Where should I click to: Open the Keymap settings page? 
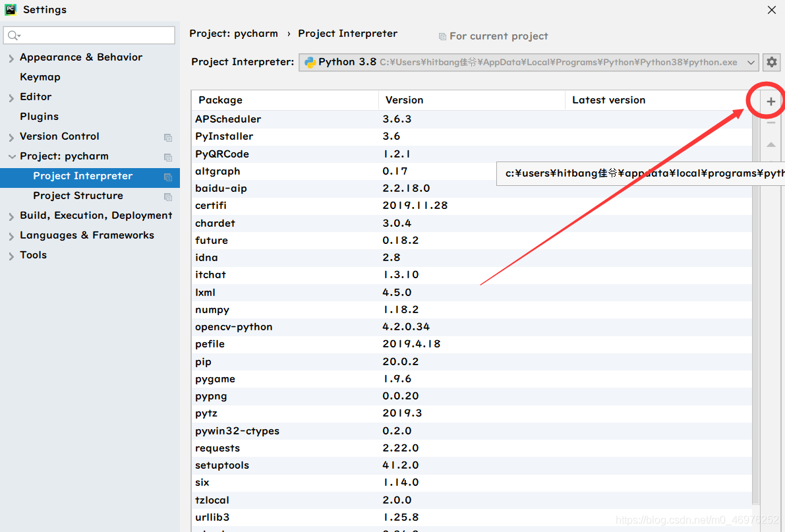click(40, 76)
